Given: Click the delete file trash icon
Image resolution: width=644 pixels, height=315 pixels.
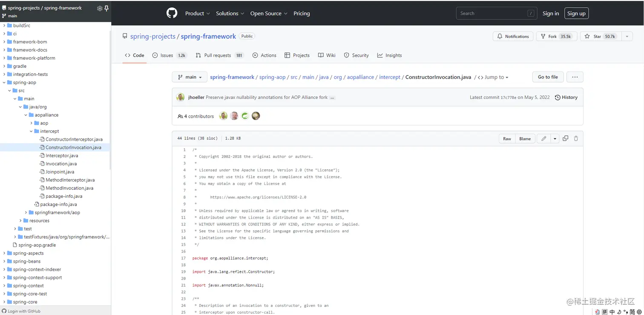Looking at the screenshot, I should pyautogui.click(x=576, y=139).
